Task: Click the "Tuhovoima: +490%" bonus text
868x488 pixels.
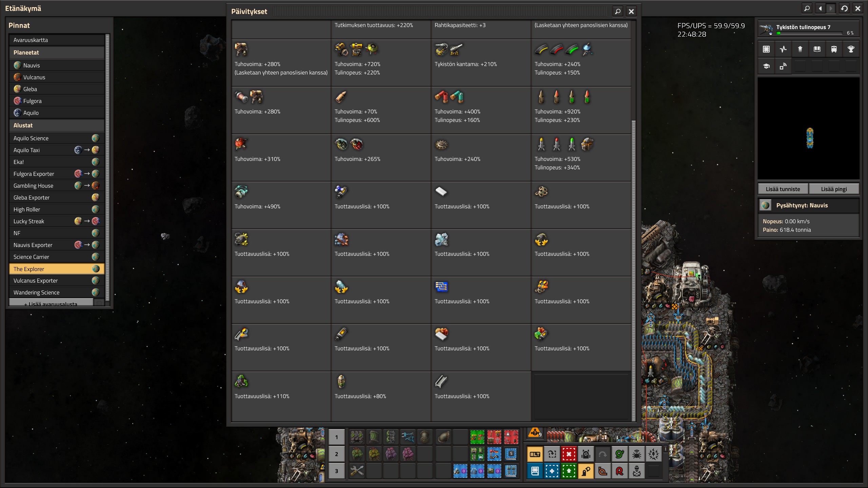Action: pyautogui.click(x=257, y=206)
